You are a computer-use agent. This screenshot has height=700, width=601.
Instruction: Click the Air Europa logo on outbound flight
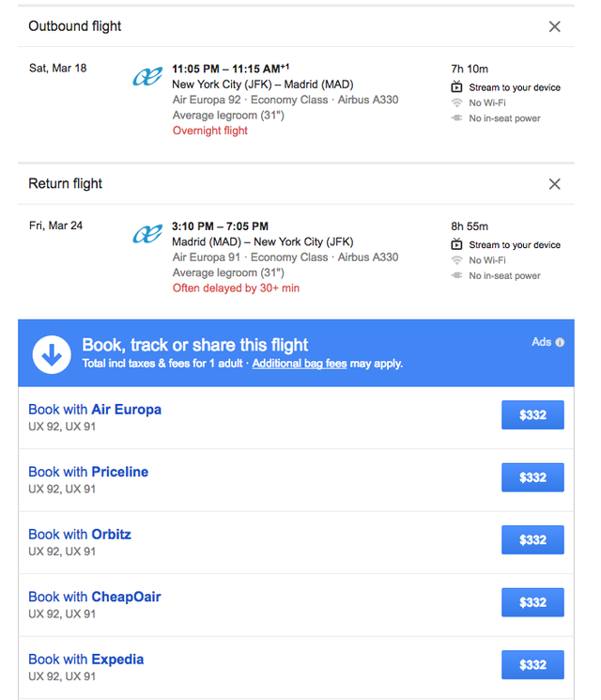click(x=147, y=77)
